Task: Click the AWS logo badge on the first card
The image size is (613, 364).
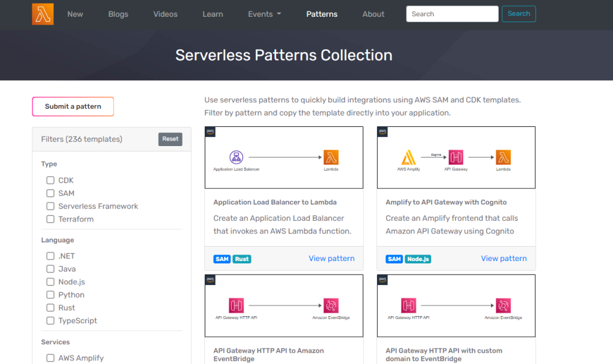Action: pos(210,131)
